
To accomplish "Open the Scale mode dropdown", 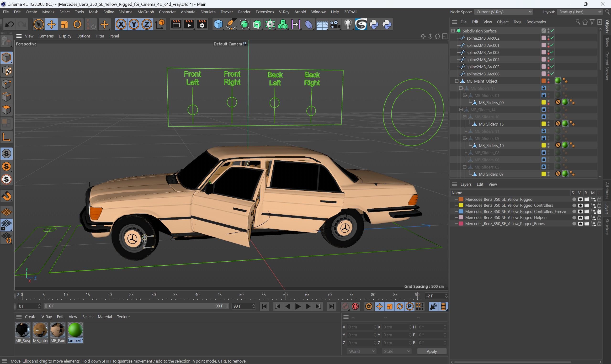I will click(397, 351).
